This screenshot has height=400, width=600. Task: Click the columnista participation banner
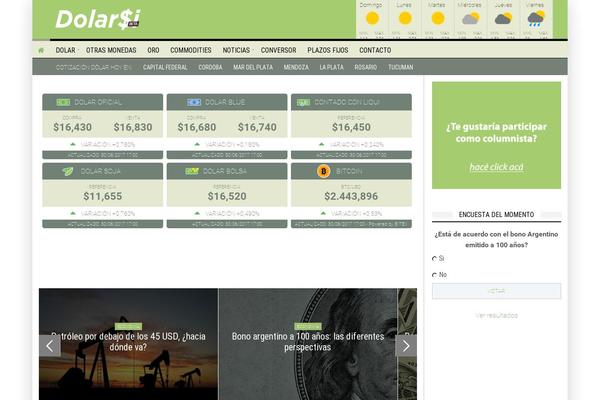[x=496, y=135]
